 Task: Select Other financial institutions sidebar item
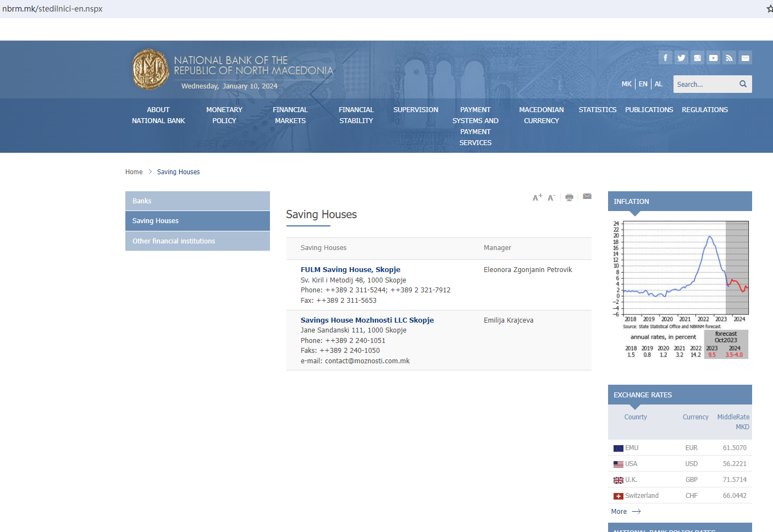coord(197,241)
